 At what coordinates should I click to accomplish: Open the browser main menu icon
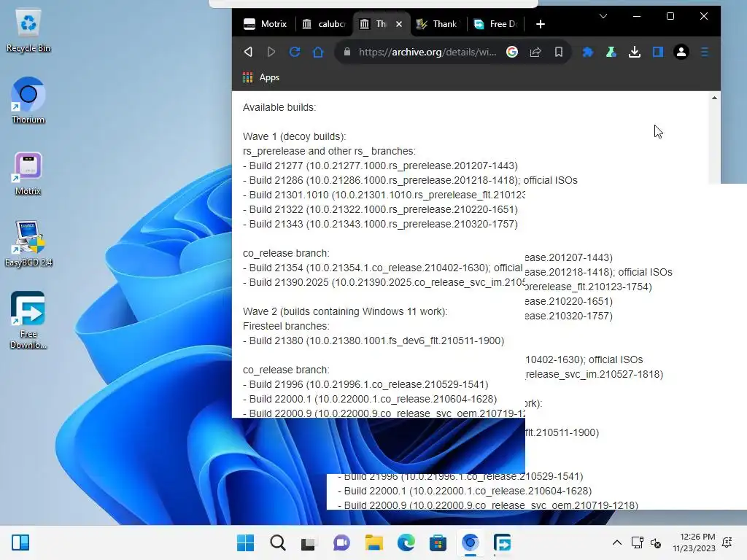705,52
